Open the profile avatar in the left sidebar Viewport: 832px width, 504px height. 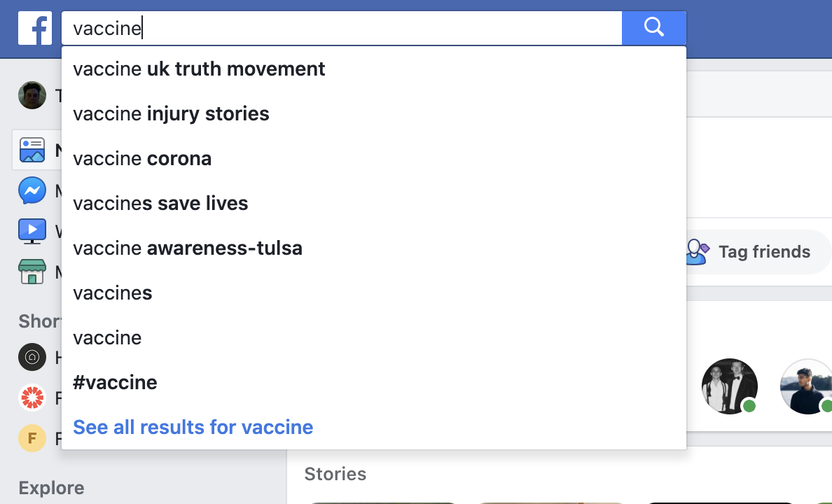click(32, 95)
